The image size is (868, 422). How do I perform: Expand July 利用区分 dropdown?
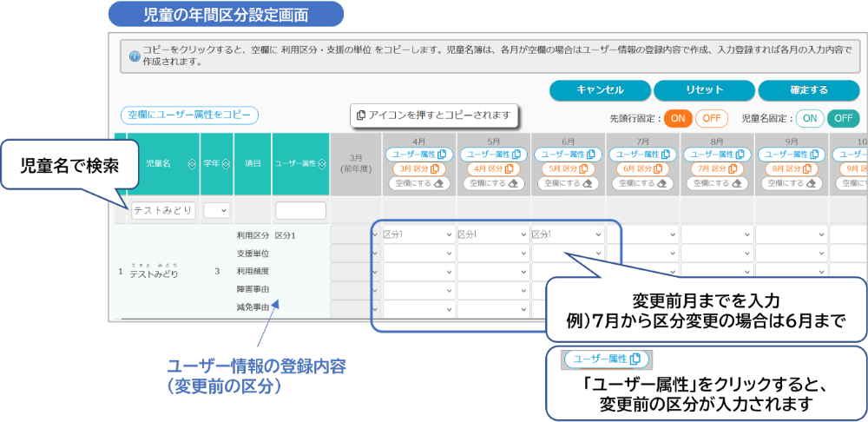point(642,234)
